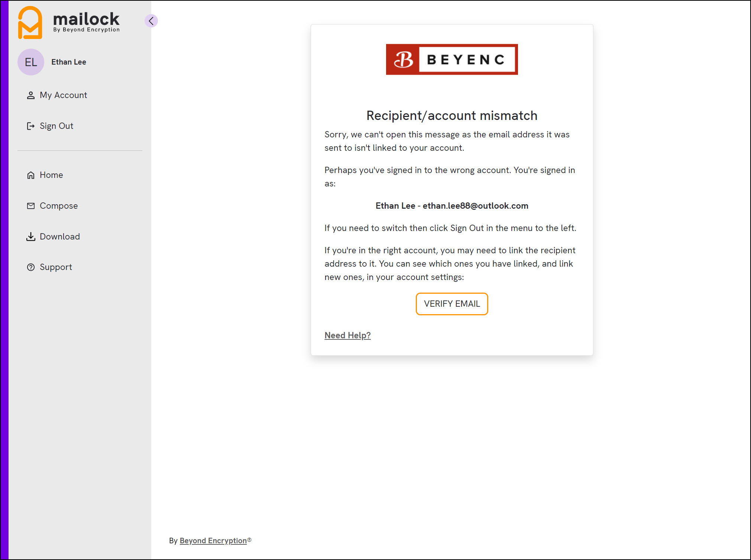Click the EL avatar circle
Viewport: 751px width, 560px height.
pyautogui.click(x=31, y=62)
